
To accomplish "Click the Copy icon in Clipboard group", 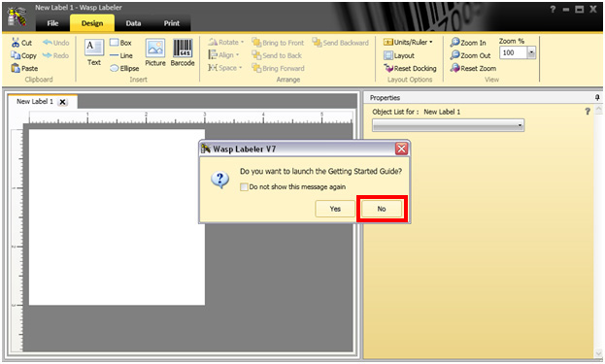I will click(16, 55).
